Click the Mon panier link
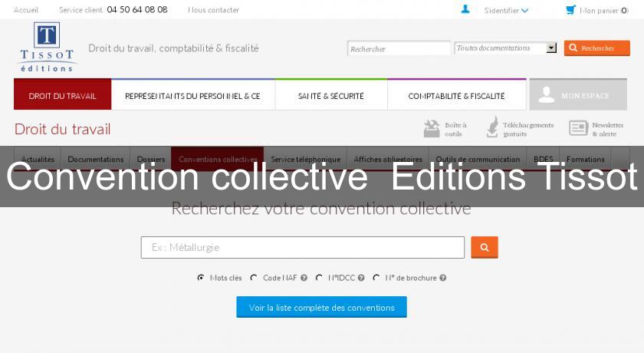The height and width of the screenshot is (353, 644). point(604,10)
